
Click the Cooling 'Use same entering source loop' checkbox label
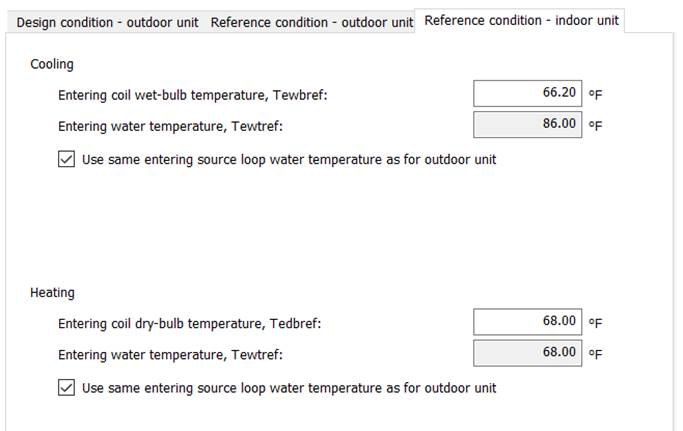click(x=288, y=159)
